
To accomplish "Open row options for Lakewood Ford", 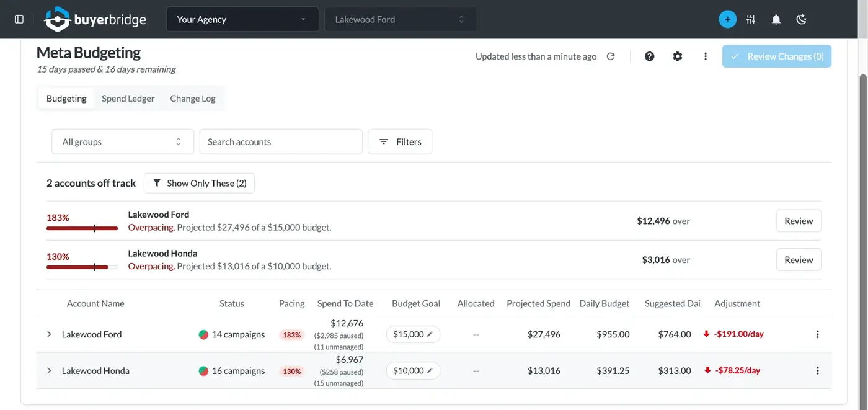I will tap(817, 334).
